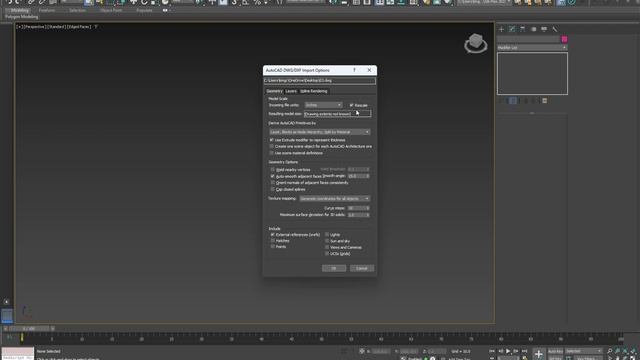This screenshot has height=360, width=640.
Task: Adjust the Curve steps spinner
Action: click(368, 208)
